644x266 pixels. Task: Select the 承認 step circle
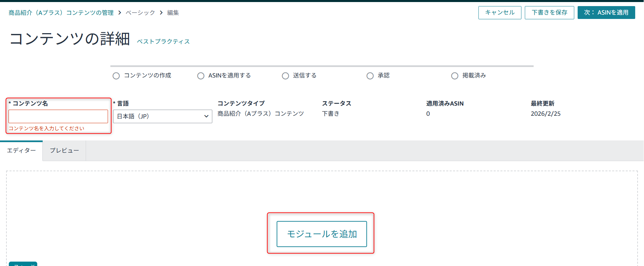370,76
